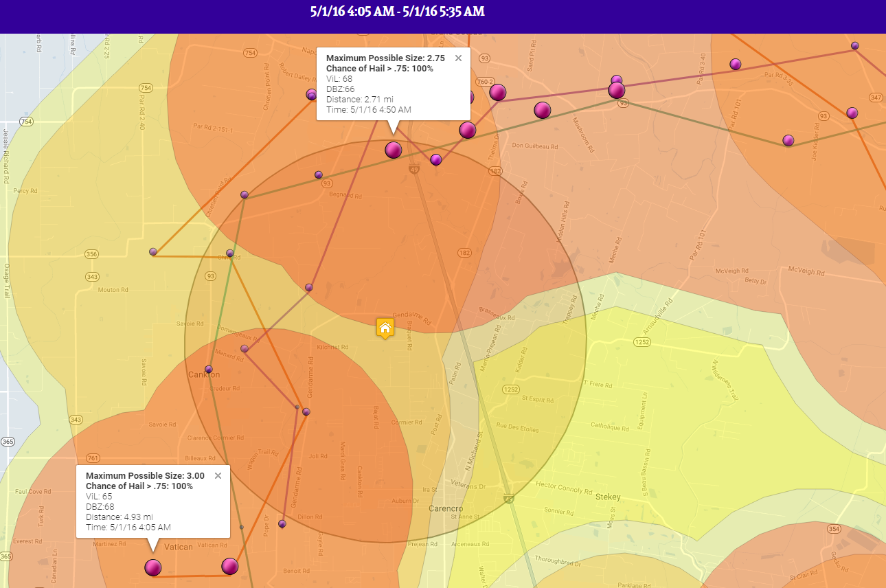
Task: Click the hail marker beside the I-49 shield
Action: [435, 159]
